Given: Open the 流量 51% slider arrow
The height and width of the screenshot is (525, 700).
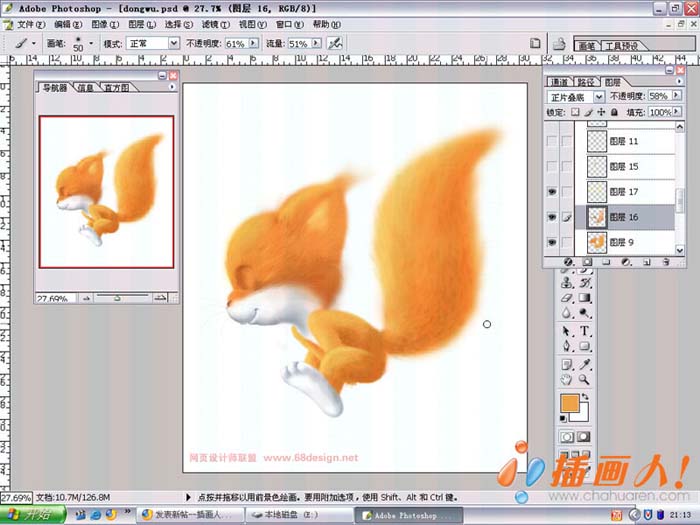Looking at the screenshot, I should pyautogui.click(x=317, y=43).
